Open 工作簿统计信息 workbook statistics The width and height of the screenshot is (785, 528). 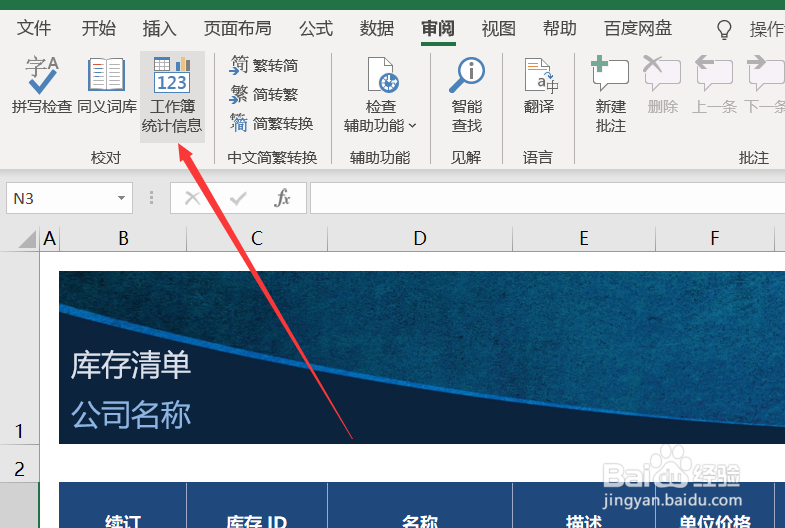pos(172,95)
